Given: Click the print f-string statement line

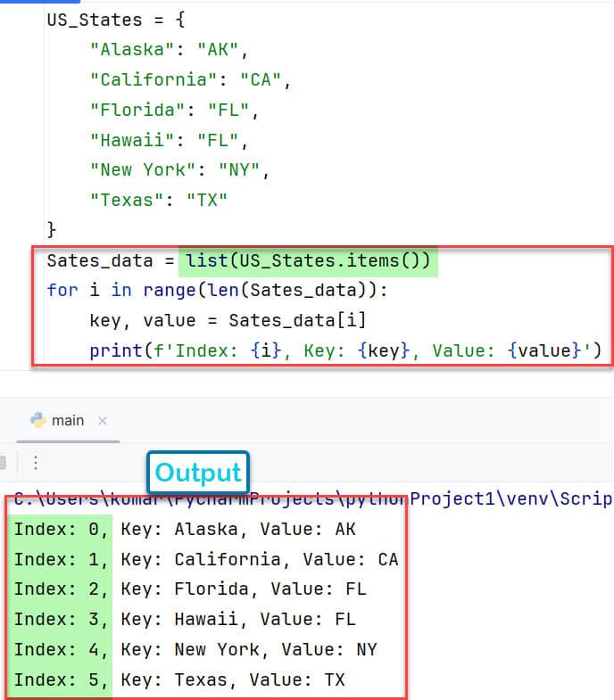Looking at the screenshot, I should coord(345,350).
